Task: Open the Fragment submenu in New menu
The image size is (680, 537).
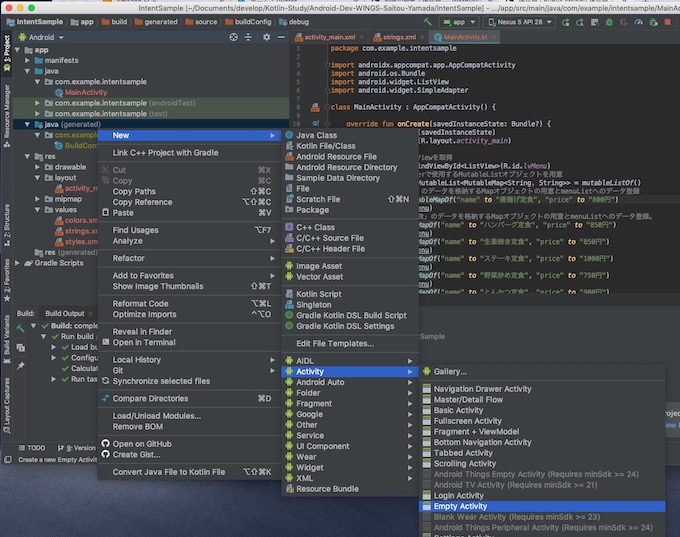Action: [x=350, y=404]
